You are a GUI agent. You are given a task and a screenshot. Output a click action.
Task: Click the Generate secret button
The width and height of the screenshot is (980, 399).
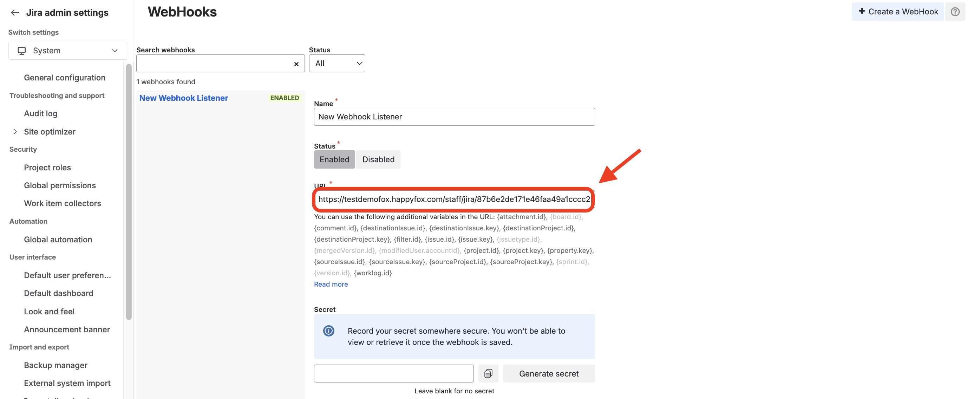click(549, 373)
